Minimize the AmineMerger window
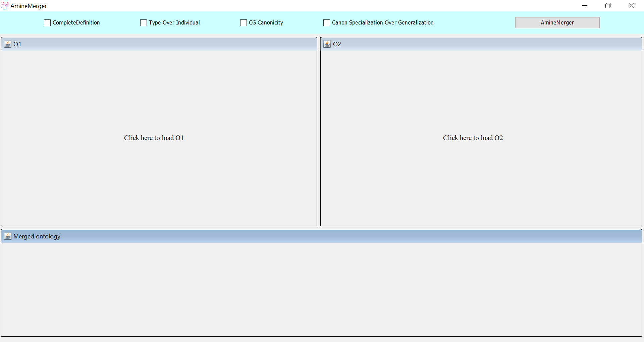This screenshot has width=644, height=342. coord(585,6)
